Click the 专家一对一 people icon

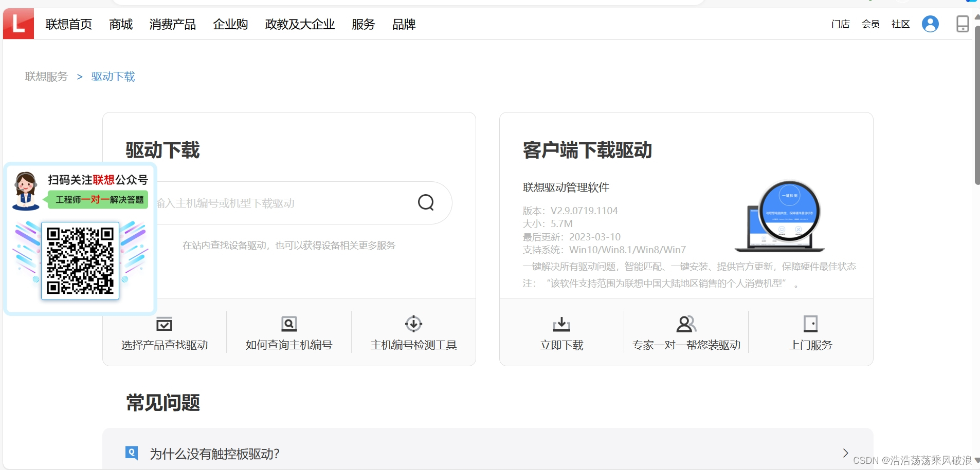pos(686,324)
